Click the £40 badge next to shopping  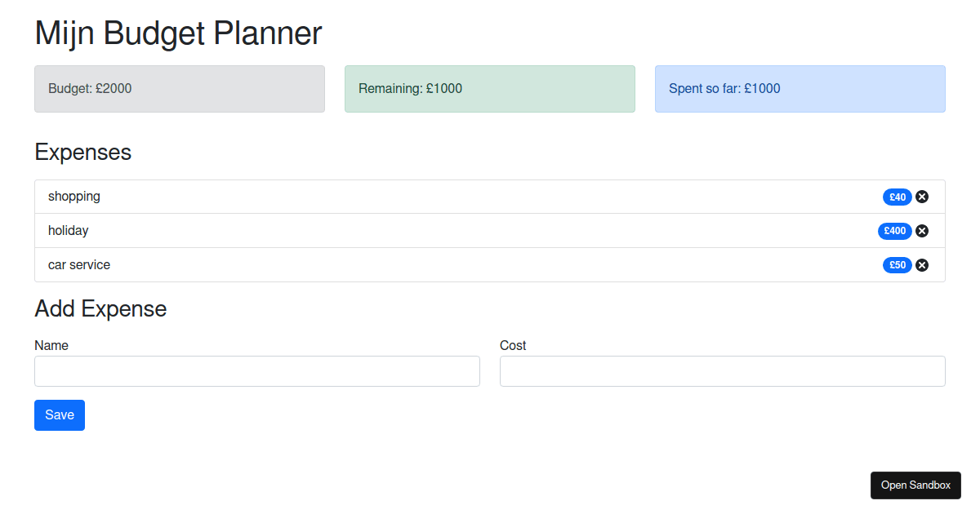[897, 197]
